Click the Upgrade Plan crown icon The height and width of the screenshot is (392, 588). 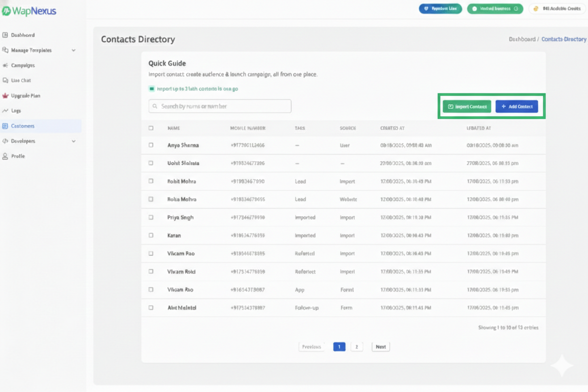coord(5,96)
